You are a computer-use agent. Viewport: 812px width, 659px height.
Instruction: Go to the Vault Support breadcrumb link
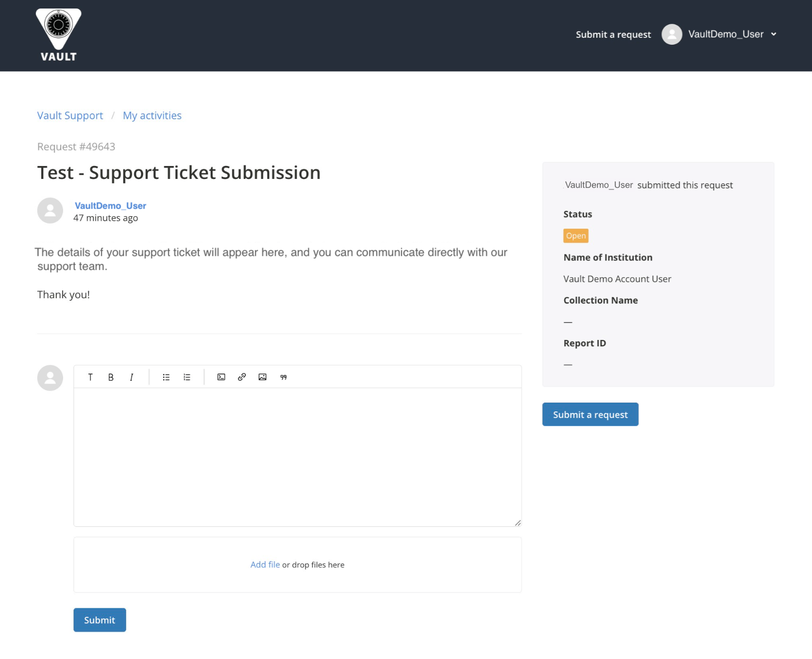pyautogui.click(x=70, y=115)
